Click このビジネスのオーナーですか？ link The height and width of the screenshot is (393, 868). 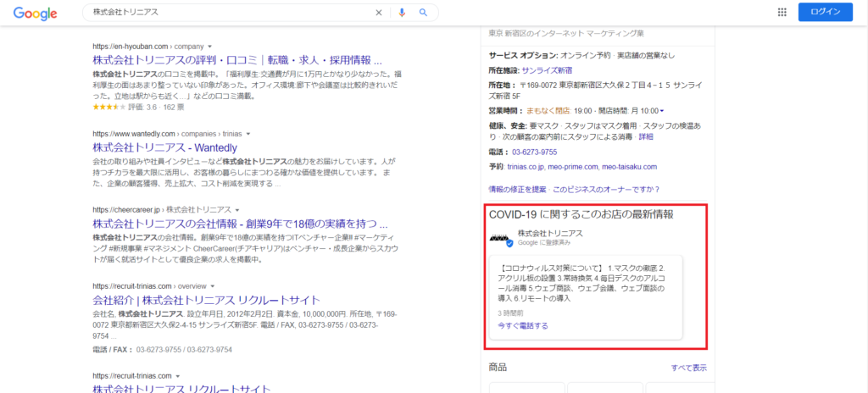tap(606, 190)
